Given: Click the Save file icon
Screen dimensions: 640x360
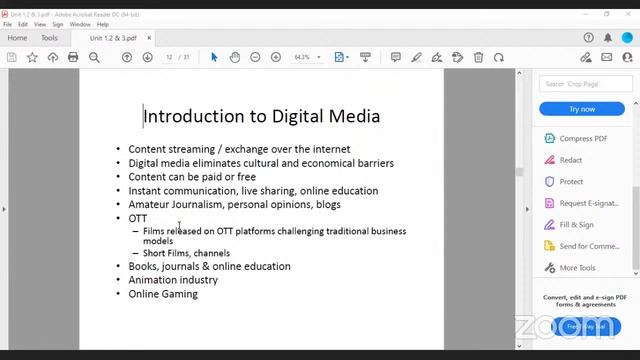Looking at the screenshot, I should coord(12,57).
